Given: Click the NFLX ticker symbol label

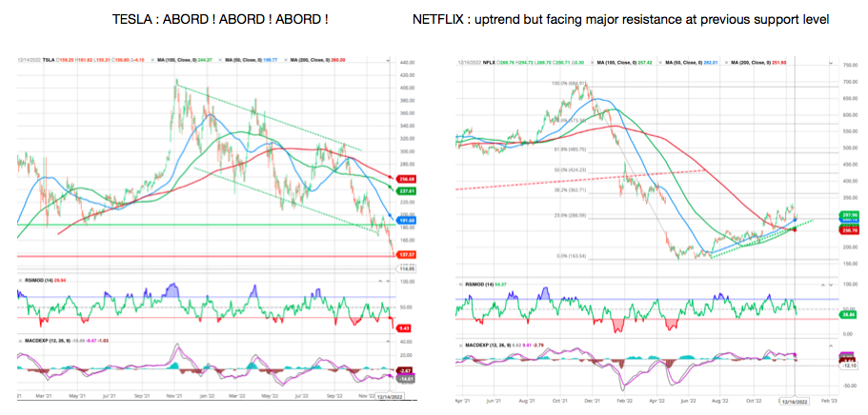Looking at the screenshot, I should [x=489, y=63].
